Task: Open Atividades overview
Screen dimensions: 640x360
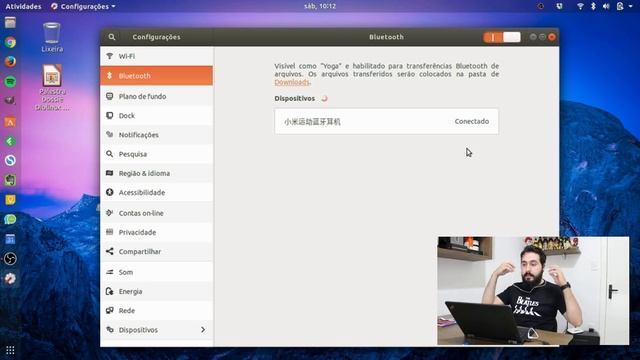Action: (23, 7)
